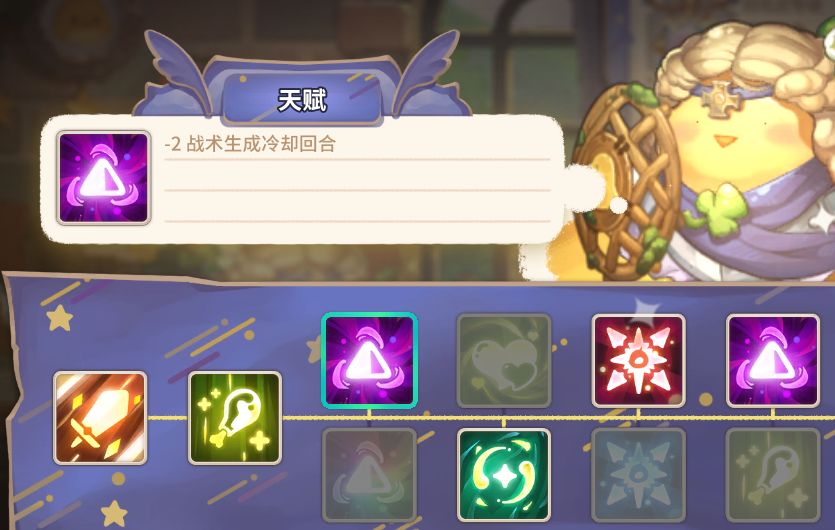
Task: Select the orange sword talent icon
Action: tap(100, 418)
